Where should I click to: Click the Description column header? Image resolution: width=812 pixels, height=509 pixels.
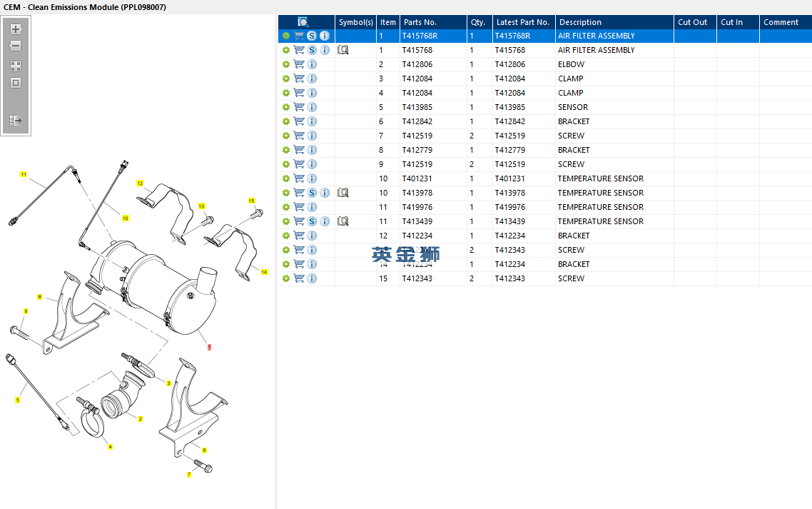[x=614, y=21]
